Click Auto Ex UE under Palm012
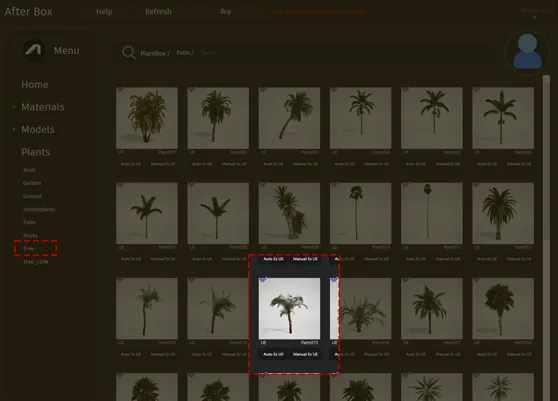This screenshot has width=558, height=401. pos(486,259)
